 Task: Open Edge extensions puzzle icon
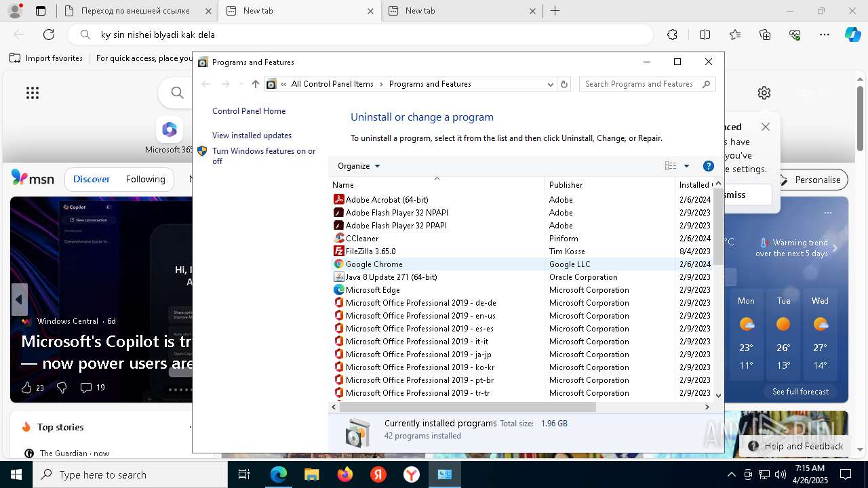(x=672, y=35)
